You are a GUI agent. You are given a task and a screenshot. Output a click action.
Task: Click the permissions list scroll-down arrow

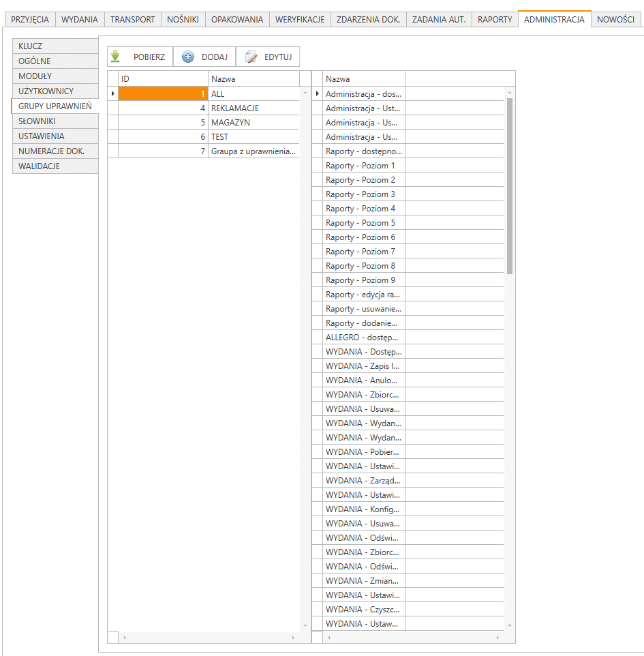click(509, 625)
